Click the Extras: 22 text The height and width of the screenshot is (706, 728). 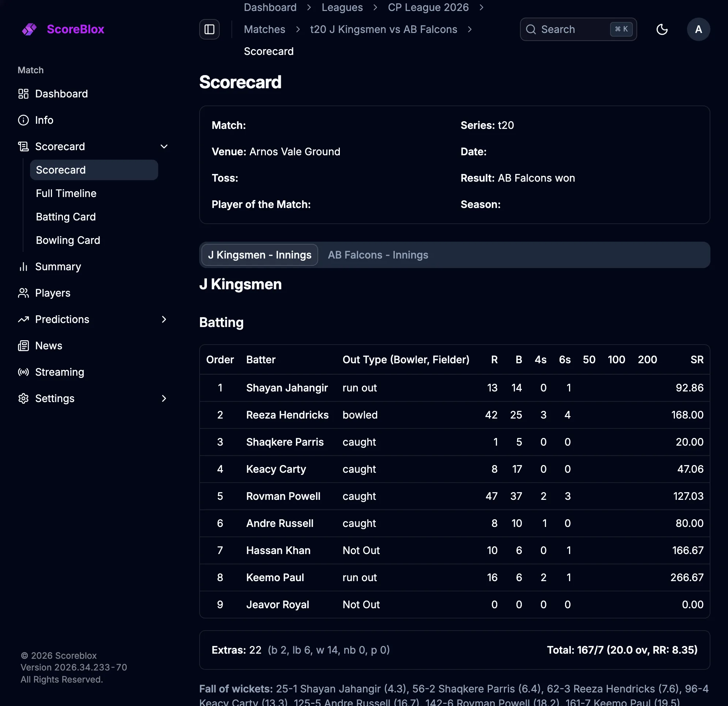point(237,650)
